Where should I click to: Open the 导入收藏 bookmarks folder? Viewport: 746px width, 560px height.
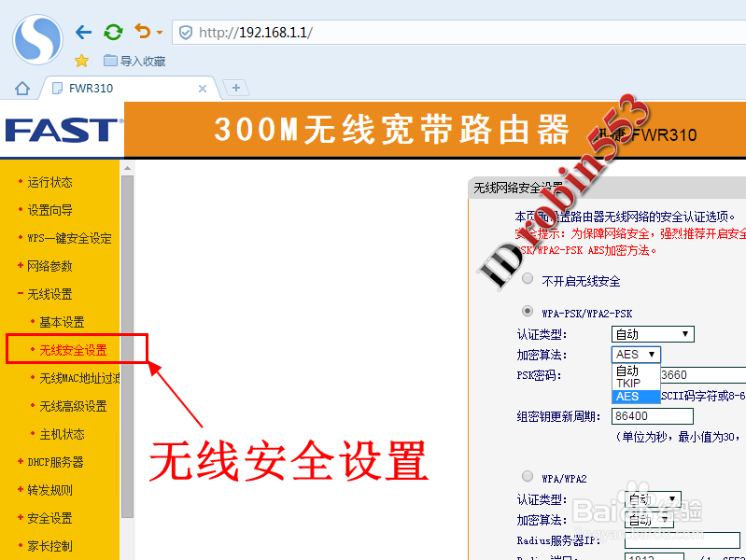(134, 61)
